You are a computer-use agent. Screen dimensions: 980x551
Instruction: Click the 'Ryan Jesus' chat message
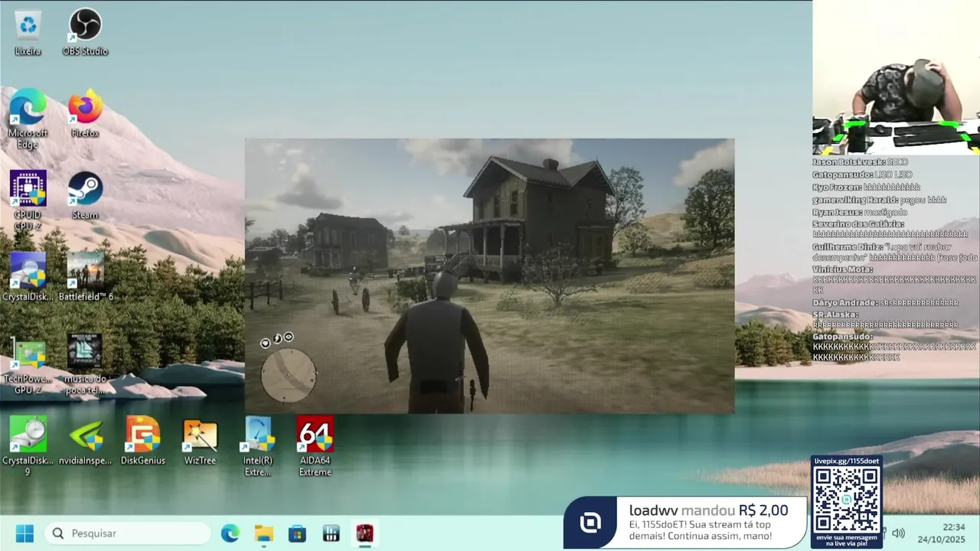[x=860, y=212]
